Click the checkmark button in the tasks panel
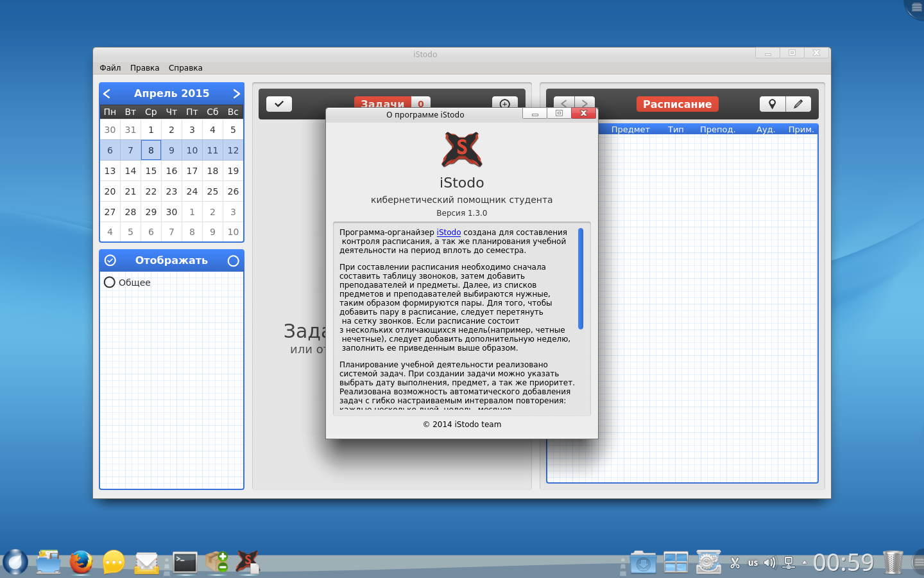924x578 pixels. 279,104
